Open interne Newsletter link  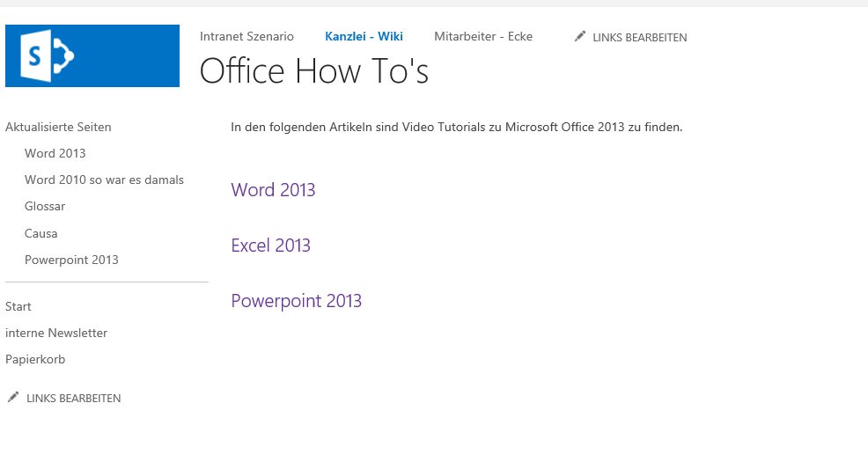(56, 334)
